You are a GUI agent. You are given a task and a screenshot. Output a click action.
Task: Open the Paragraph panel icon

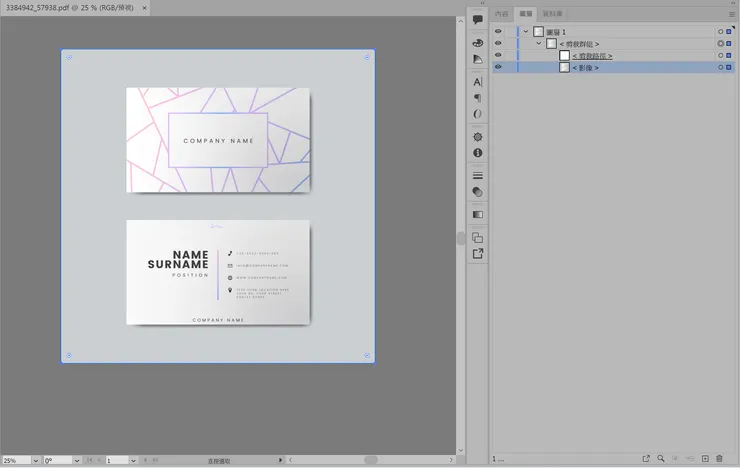coord(477,98)
